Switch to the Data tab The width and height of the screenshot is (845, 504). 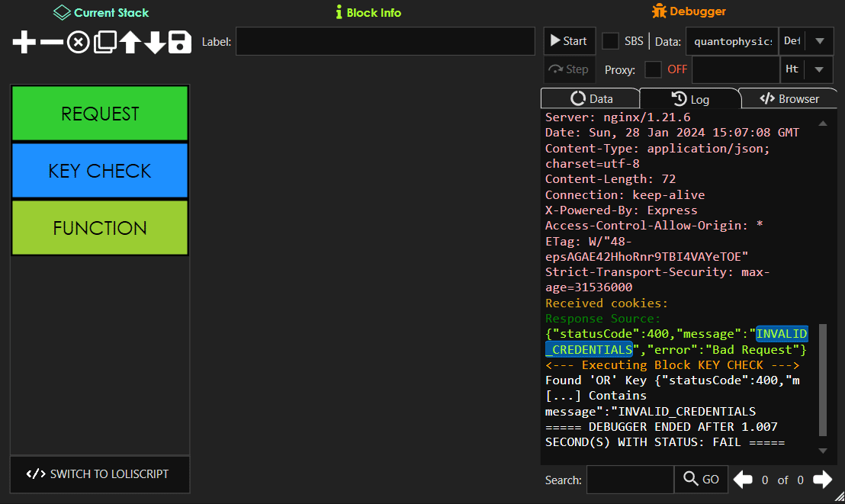pyautogui.click(x=590, y=98)
